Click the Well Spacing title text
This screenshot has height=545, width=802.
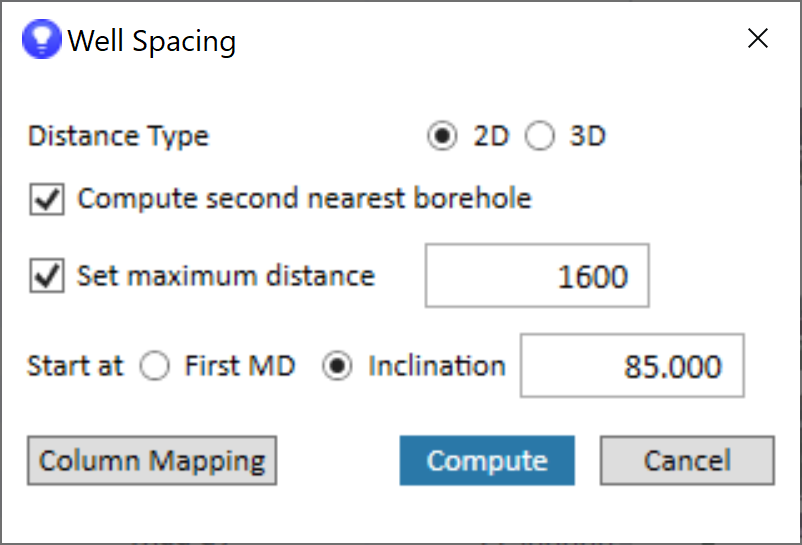click(151, 42)
